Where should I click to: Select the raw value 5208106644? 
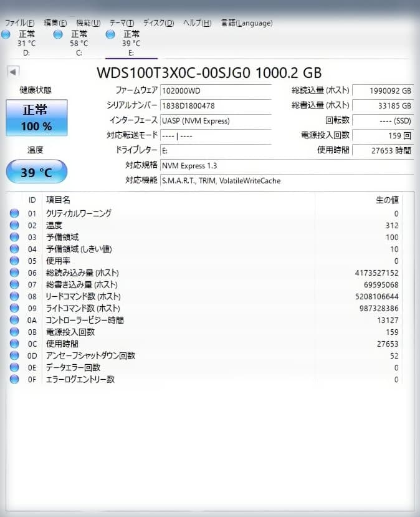[x=376, y=297]
